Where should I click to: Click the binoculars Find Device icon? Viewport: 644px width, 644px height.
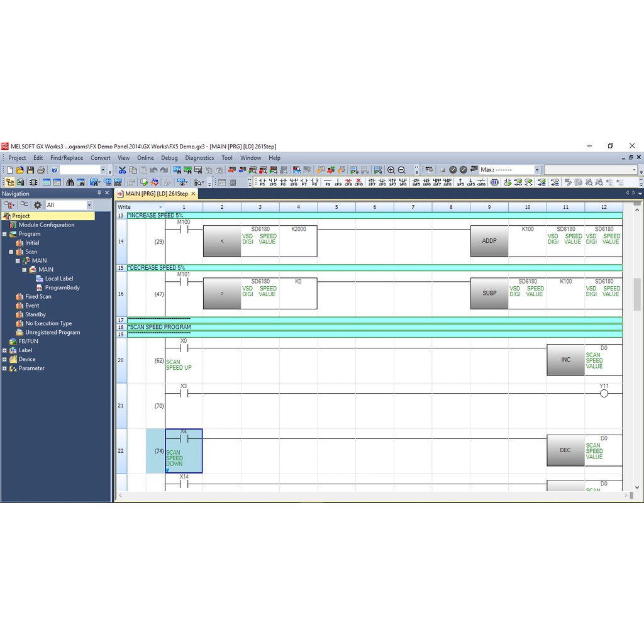click(70, 182)
